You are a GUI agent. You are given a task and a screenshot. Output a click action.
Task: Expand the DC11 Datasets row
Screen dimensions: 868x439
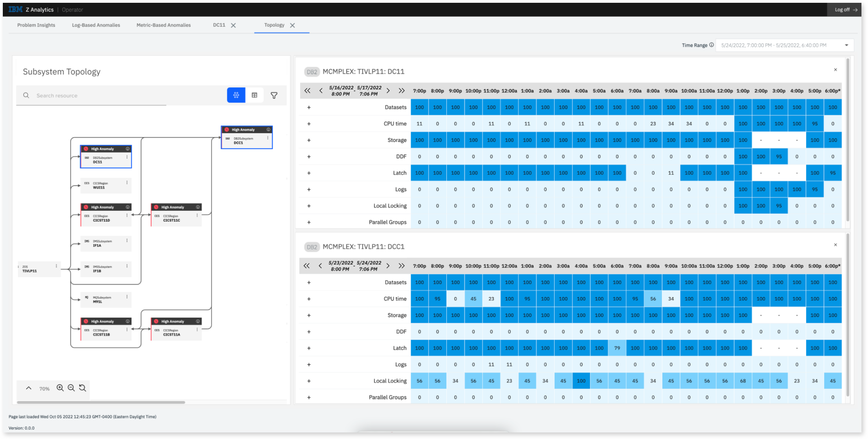(309, 107)
